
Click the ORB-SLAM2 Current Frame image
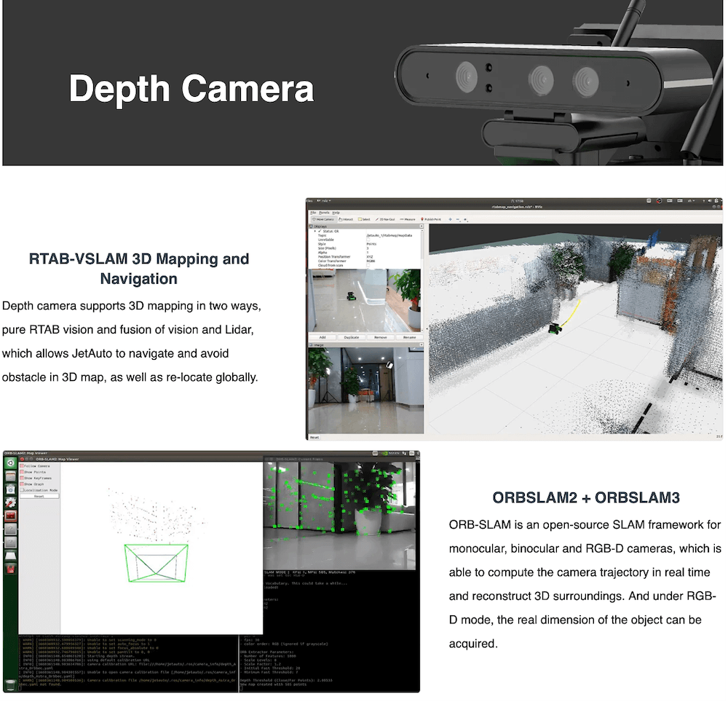click(x=339, y=516)
